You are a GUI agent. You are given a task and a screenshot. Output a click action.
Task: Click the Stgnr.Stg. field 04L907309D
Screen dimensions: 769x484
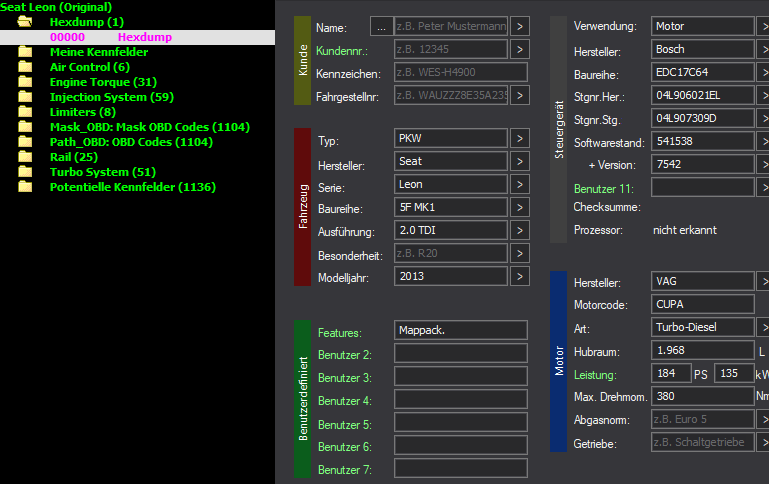click(x=703, y=118)
